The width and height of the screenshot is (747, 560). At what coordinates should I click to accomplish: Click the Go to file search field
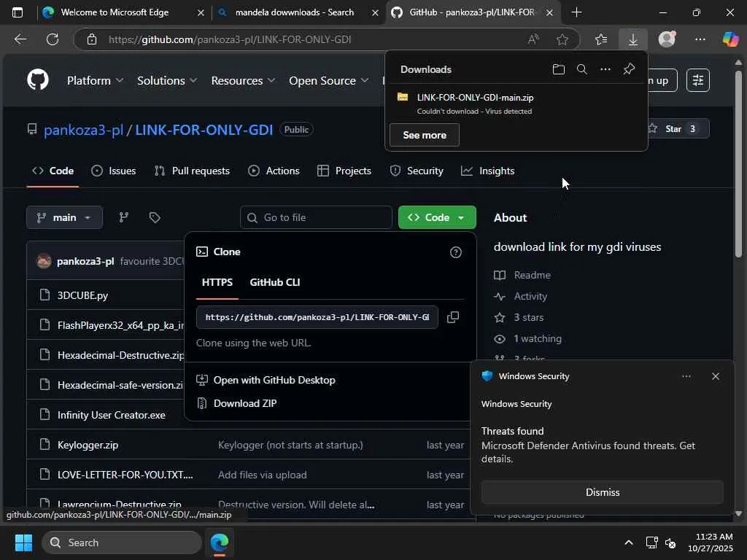[317, 217]
